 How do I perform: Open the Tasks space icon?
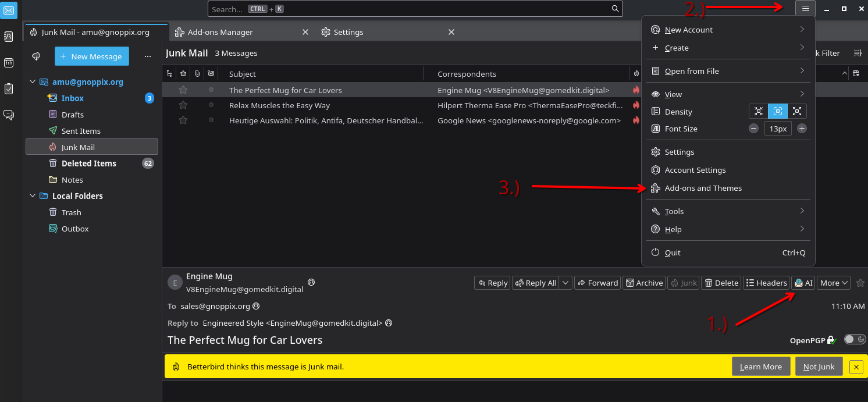[x=9, y=88]
